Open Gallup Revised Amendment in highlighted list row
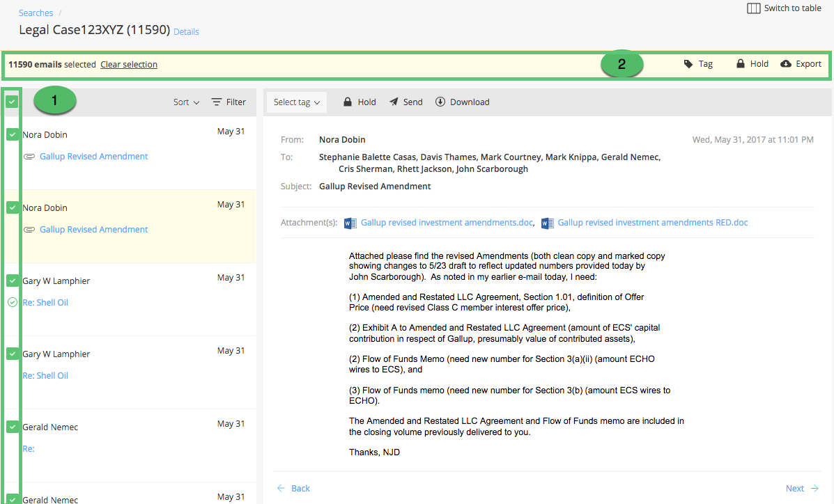Image resolution: width=834 pixels, height=504 pixels. [93, 230]
